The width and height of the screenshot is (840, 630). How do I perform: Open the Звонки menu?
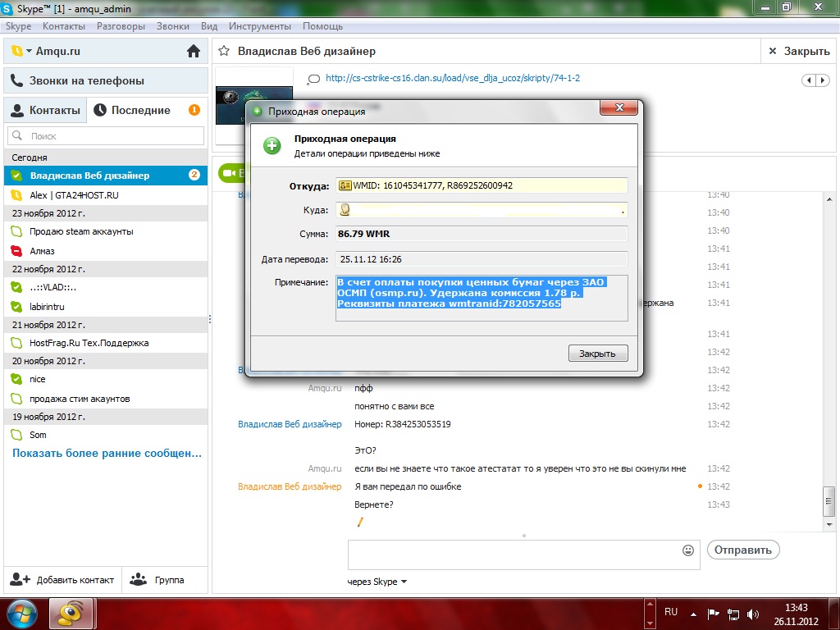point(172,26)
